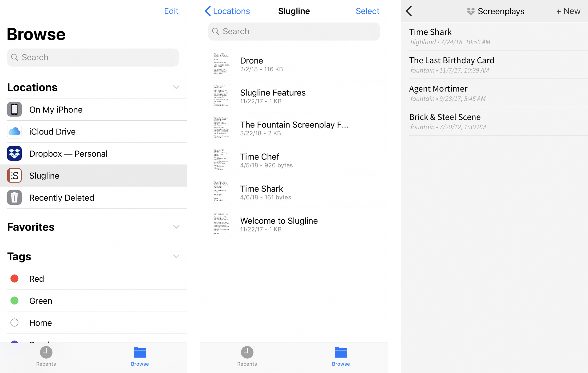Focus the Slugline folder Search field
588x373 pixels.
tap(294, 32)
